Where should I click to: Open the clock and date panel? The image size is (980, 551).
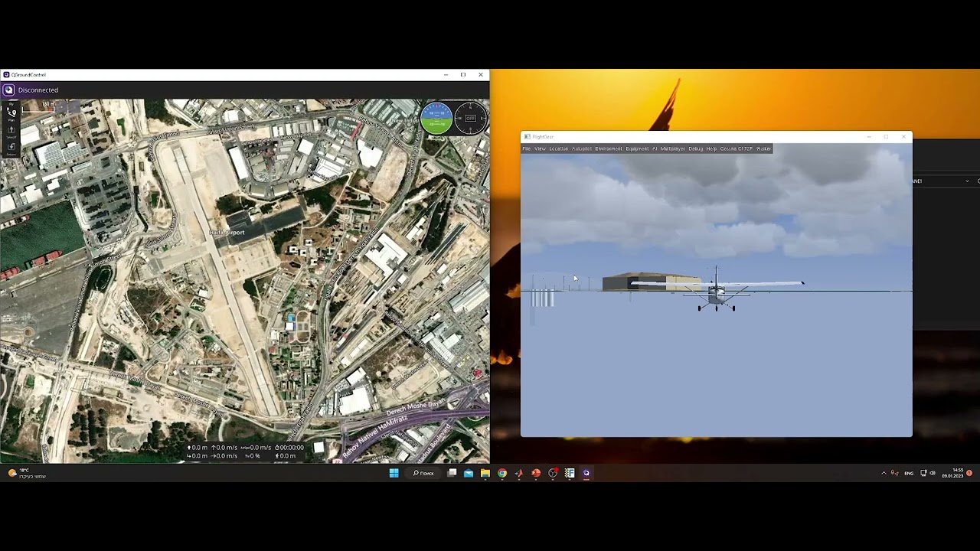point(952,473)
